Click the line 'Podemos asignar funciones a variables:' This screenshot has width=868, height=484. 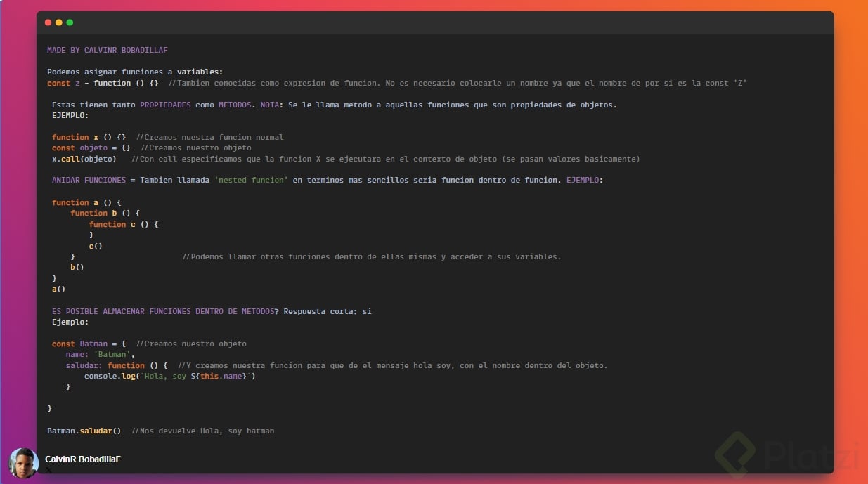click(135, 72)
